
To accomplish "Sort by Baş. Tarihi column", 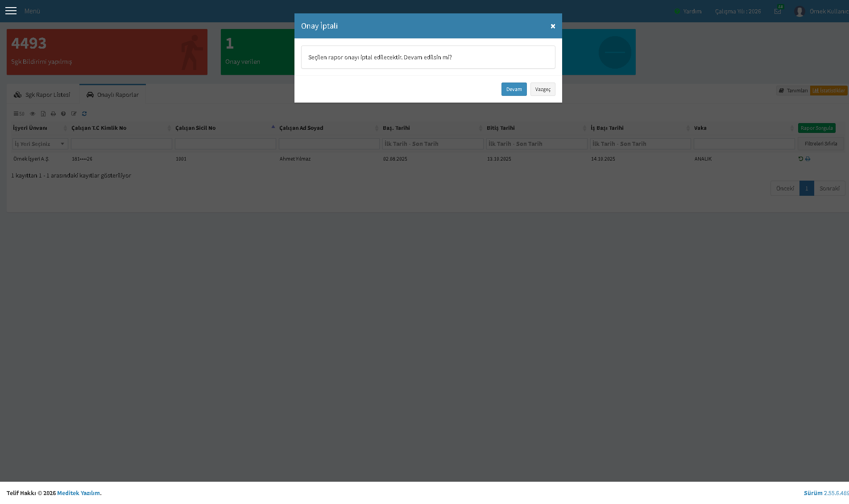I will coord(432,128).
